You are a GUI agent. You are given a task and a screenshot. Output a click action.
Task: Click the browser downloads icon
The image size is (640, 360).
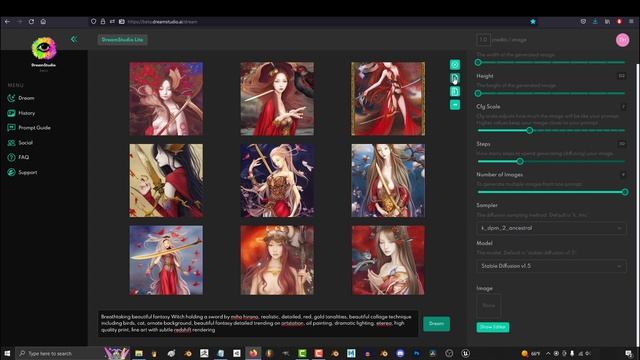[595, 21]
